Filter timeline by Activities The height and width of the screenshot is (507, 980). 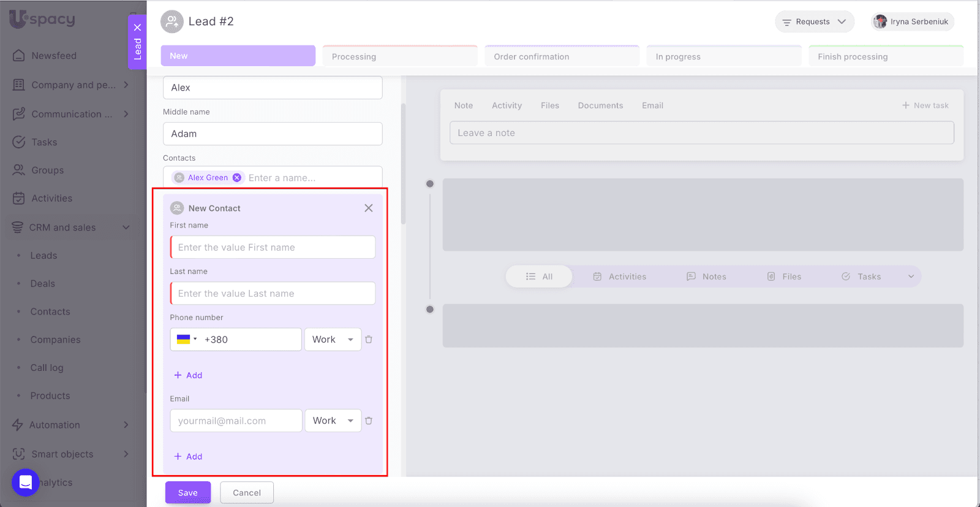[620, 276]
